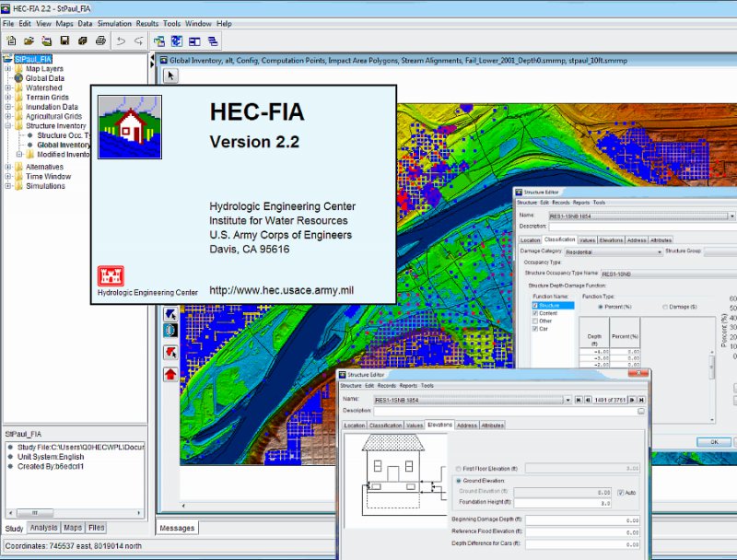Open the Simulation menu

pyautogui.click(x=114, y=24)
